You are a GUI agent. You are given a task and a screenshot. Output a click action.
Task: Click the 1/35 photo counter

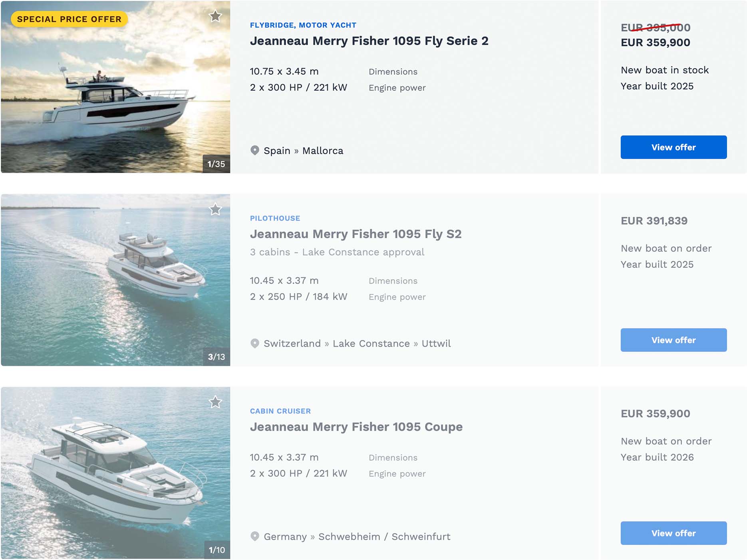pos(216,164)
